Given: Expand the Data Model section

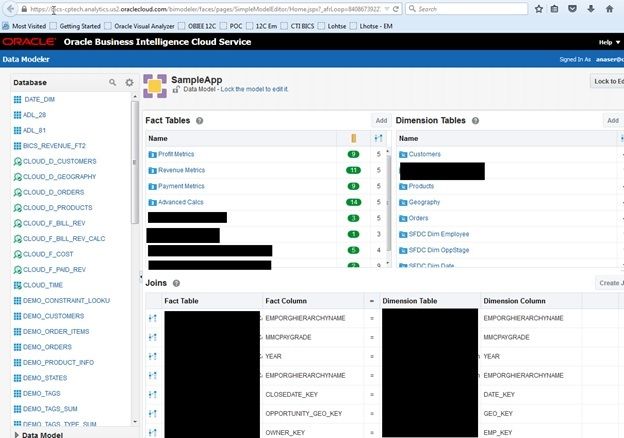Looking at the screenshot, I should tap(16, 435).
